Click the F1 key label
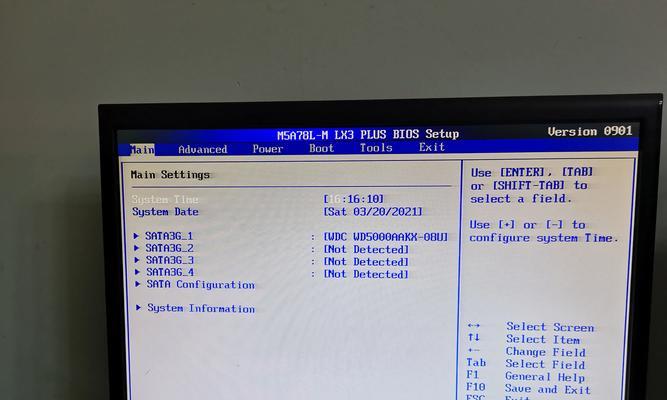 (x=472, y=374)
